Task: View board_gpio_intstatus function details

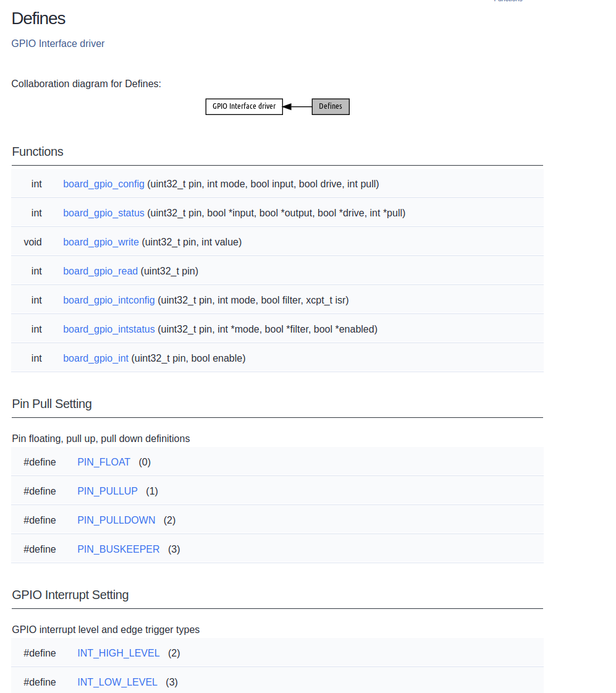Action: pyautogui.click(x=109, y=329)
